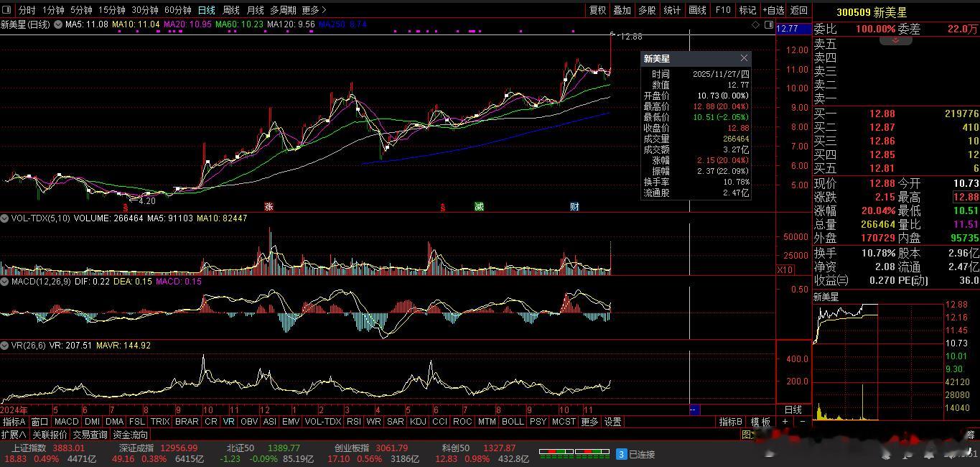
Task: Choose the OBV indicator
Action: pyautogui.click(x=249, y=422)
